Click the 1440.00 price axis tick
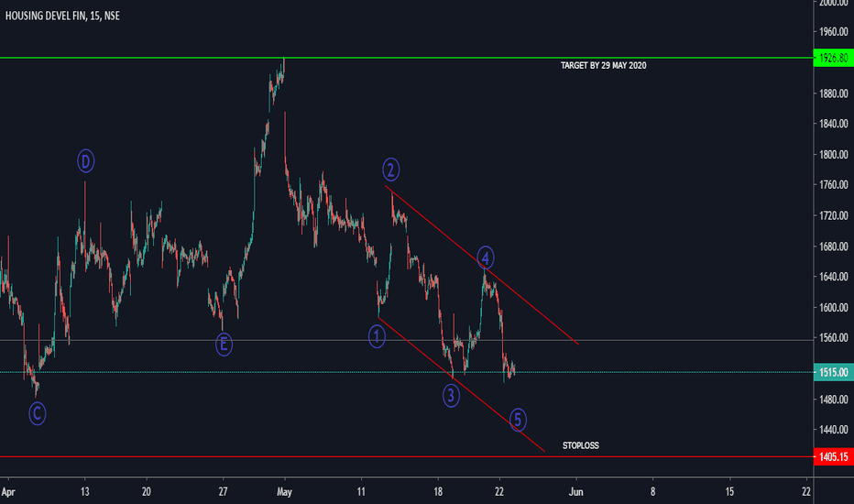This screenshot has width=854, height=504. pyautogui.click(x=833, y=430)
